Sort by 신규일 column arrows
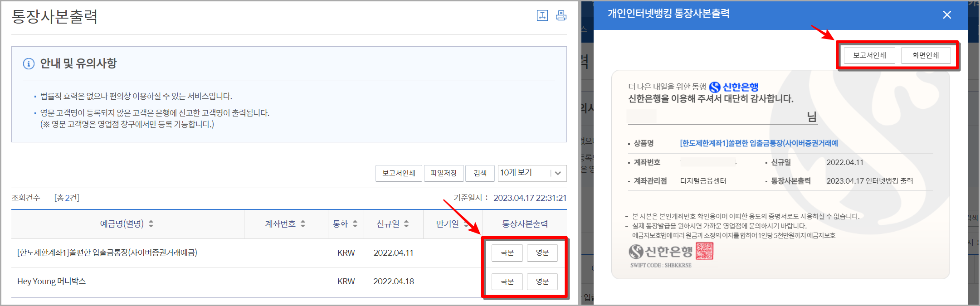Screen dimensions: 980x306 point(406,224)
